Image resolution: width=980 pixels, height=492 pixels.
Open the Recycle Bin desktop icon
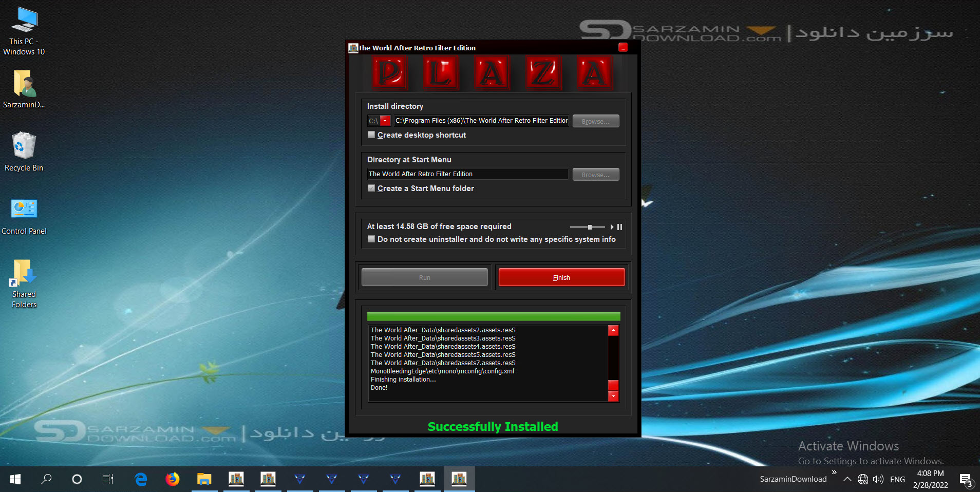[24, 152]
